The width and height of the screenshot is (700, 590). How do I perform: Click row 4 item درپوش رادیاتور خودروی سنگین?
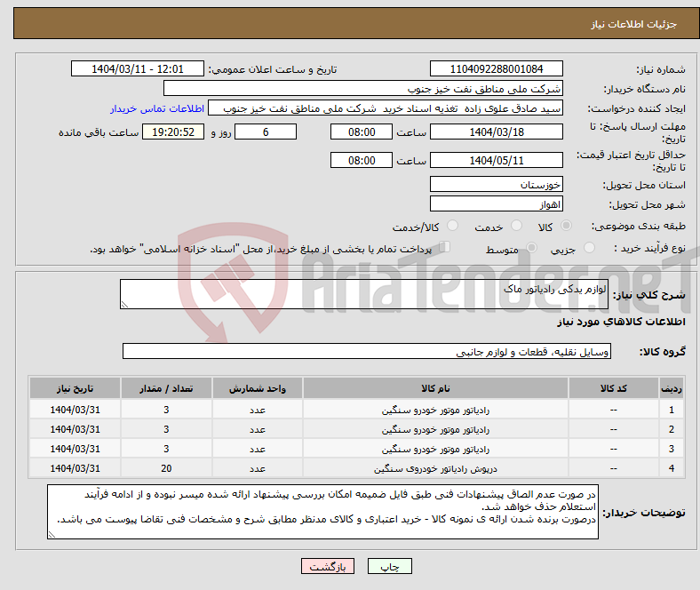point(435,468)
